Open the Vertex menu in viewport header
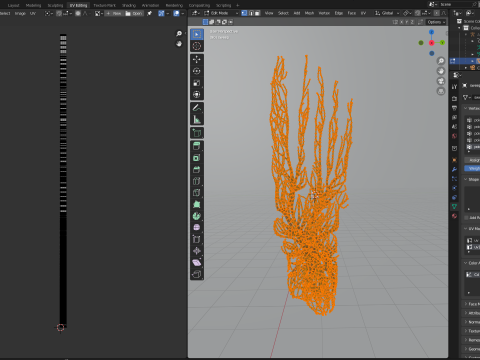Screen dimensions: 480x360 (x=324, y=13)
